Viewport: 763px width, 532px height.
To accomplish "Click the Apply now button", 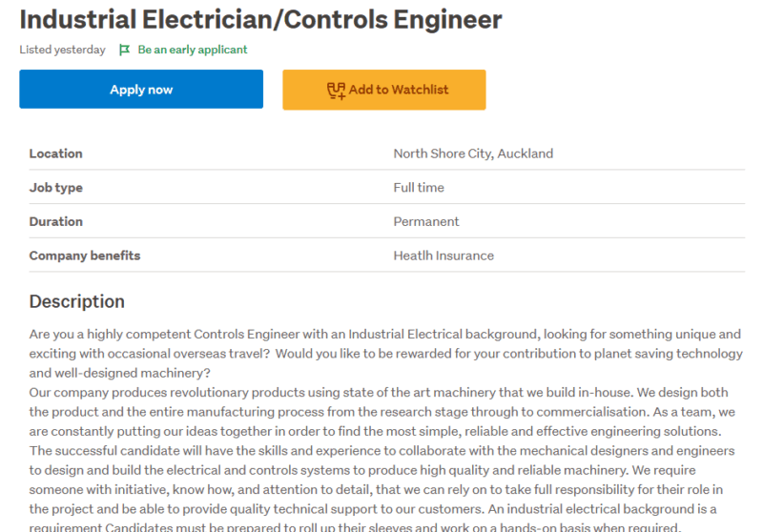I will click(141, 89).
